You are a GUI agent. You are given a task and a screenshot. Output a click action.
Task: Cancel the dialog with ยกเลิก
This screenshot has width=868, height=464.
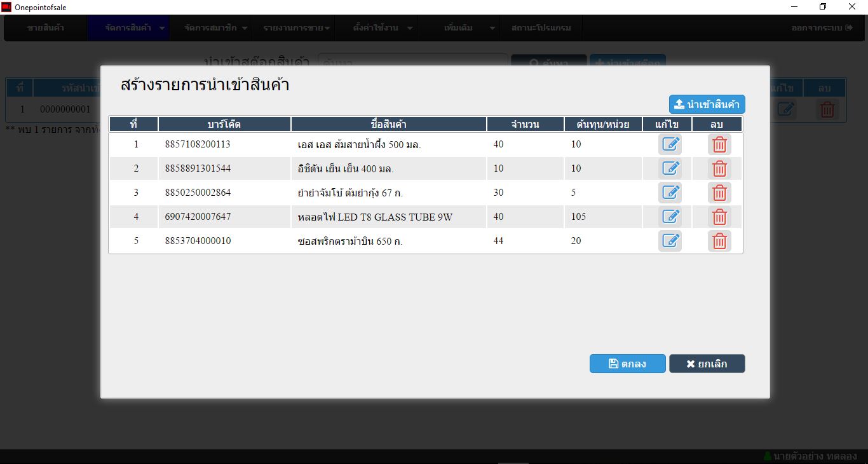pyautogui.click(x=707, y=364)
